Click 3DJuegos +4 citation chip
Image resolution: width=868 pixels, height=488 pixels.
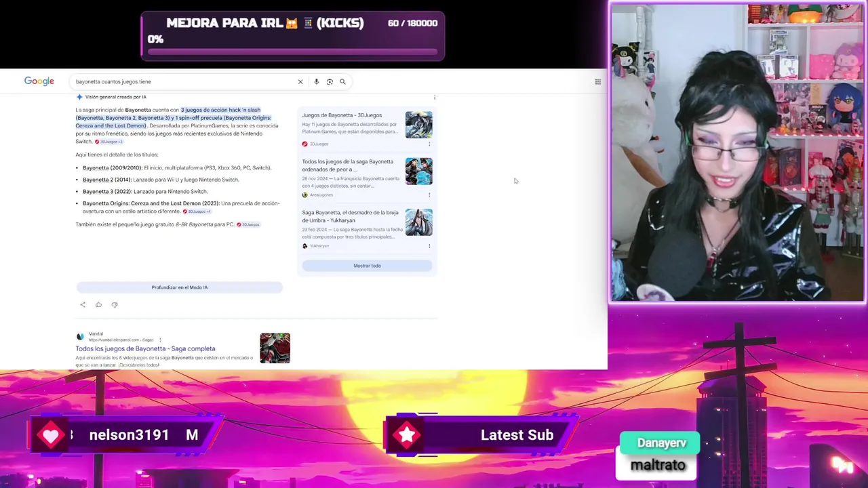click(197, 211)
